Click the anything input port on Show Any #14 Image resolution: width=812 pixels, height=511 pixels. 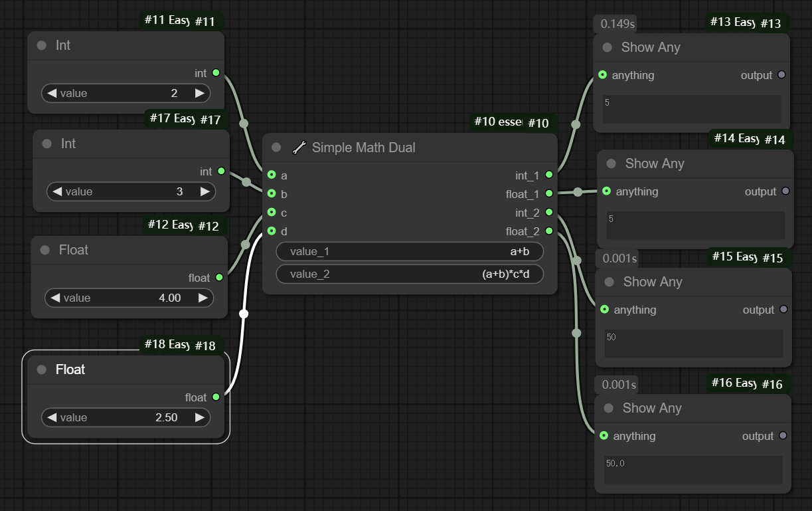coord(606,191)
